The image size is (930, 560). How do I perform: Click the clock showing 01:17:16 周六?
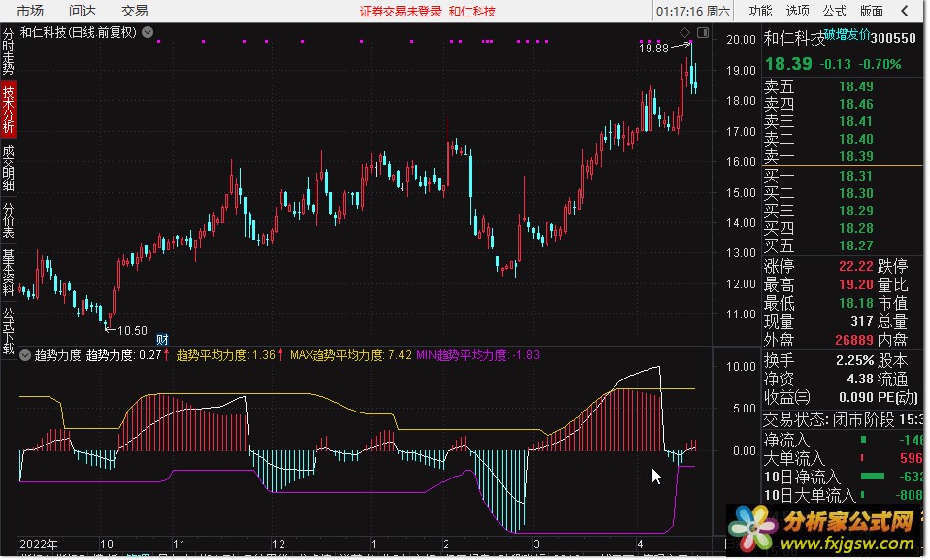point(693,12)
